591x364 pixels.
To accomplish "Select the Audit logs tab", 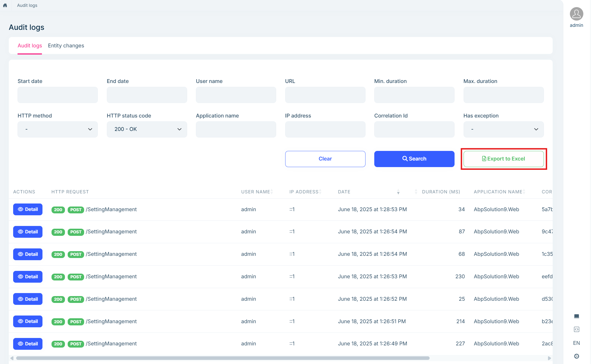I will coord(30,46).
